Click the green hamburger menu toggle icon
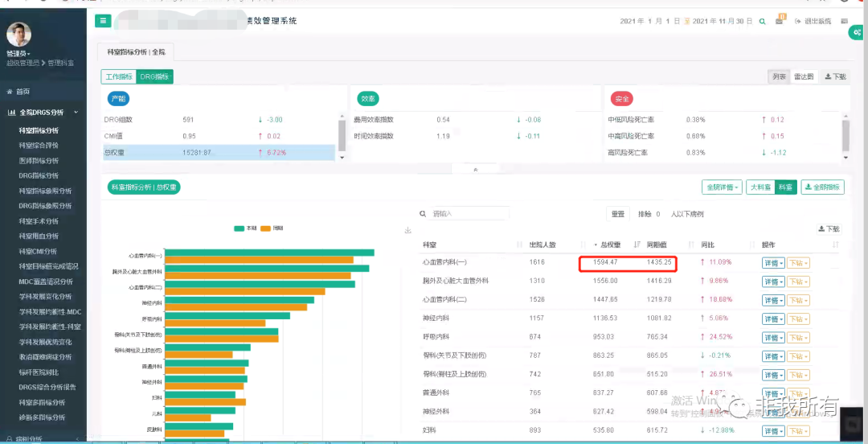Viewport: 868px width, 444px height. pos(102,21)
